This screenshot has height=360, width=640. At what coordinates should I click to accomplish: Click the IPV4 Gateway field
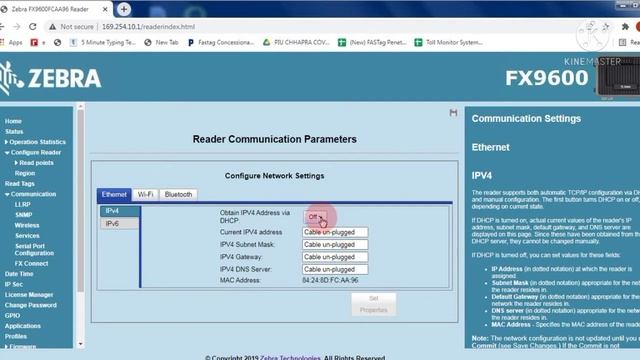tap(335, 257)
